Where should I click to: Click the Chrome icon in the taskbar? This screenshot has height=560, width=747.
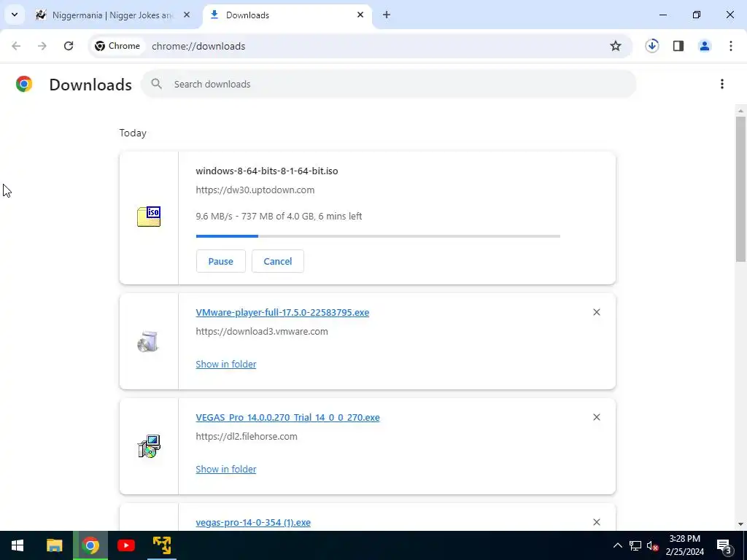click(x=90, y=545)
